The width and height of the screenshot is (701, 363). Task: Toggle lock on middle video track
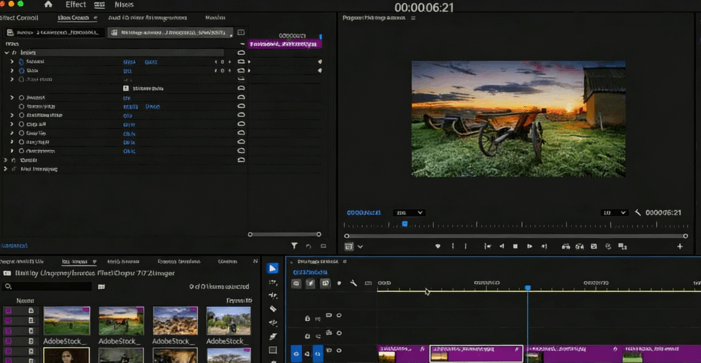point(307,336)
